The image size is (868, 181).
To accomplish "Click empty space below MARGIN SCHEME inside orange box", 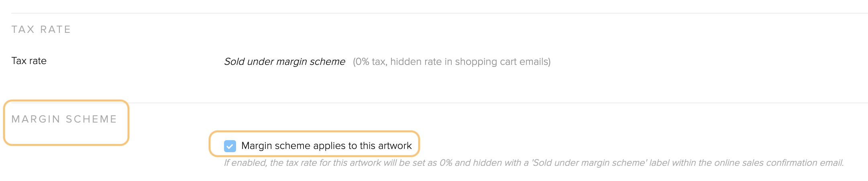I will (66, 134).
